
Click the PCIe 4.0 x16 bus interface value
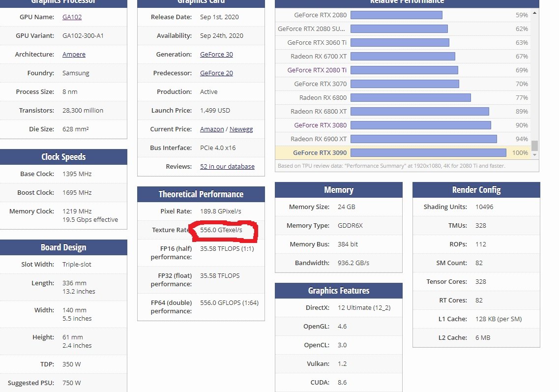[218, 148]
